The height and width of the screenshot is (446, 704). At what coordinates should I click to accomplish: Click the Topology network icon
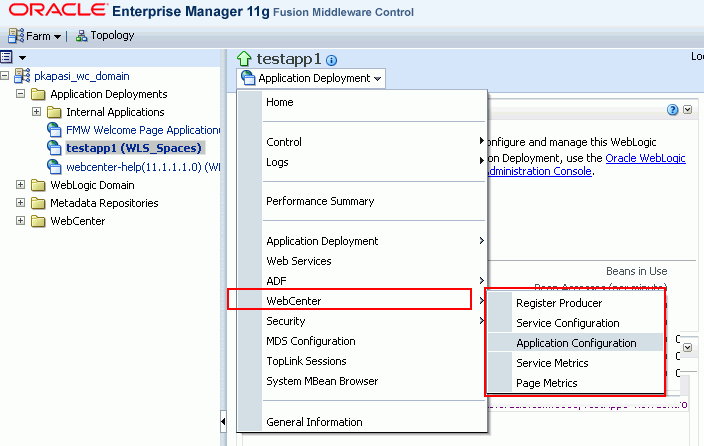[81, 35]
